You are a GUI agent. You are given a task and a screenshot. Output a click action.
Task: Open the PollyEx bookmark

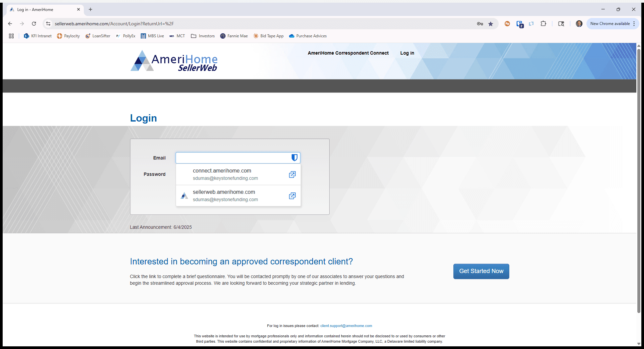(126, 36)
